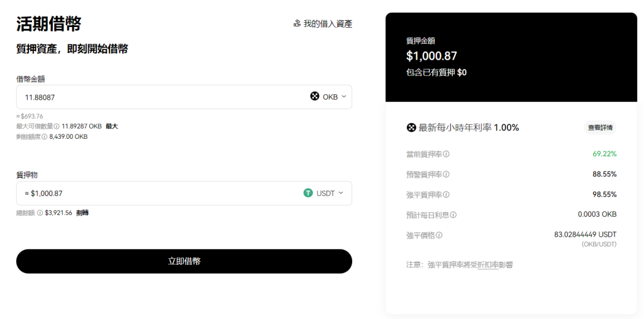Click the info icon beside 最大可借數量
Viewport: 644px width, 319px height.
click(57, 126)
